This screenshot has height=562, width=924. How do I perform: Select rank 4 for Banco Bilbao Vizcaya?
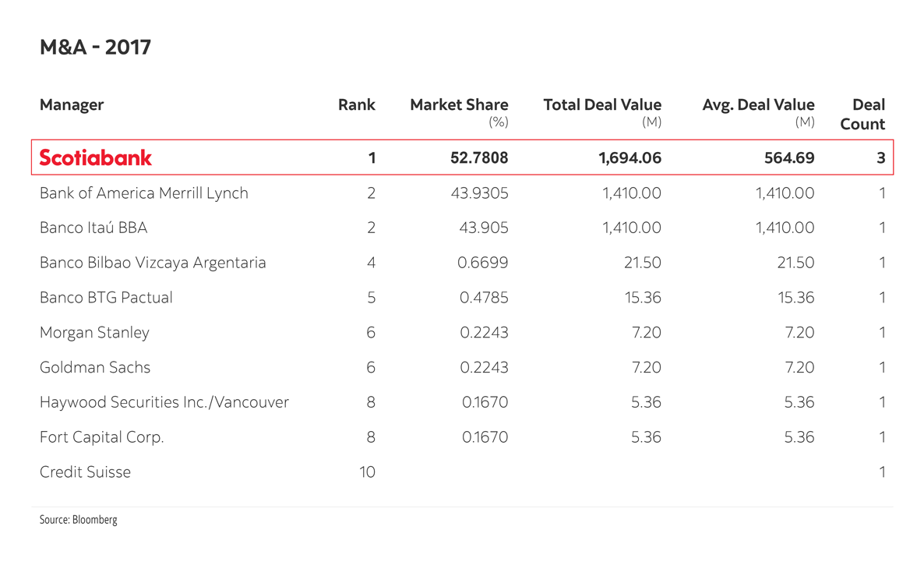point(372,263)
